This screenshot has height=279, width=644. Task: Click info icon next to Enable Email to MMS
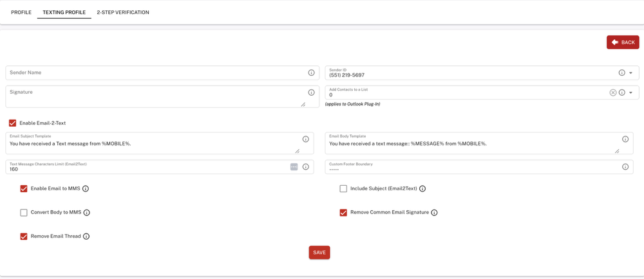point(86,189)
